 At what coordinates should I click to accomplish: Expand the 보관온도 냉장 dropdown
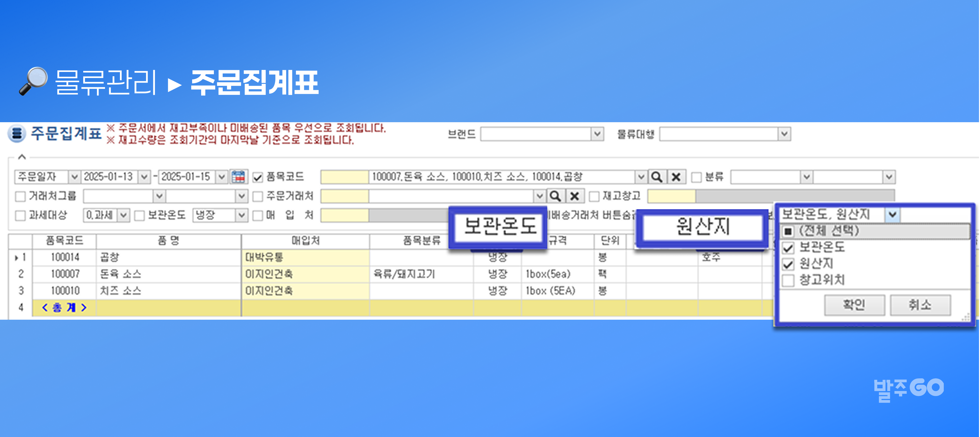coord(241,216)
